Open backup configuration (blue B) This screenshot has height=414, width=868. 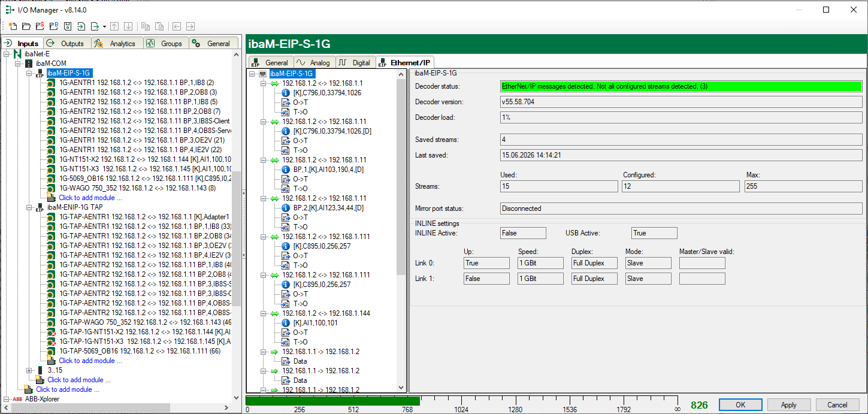click(x=53, y=26)
